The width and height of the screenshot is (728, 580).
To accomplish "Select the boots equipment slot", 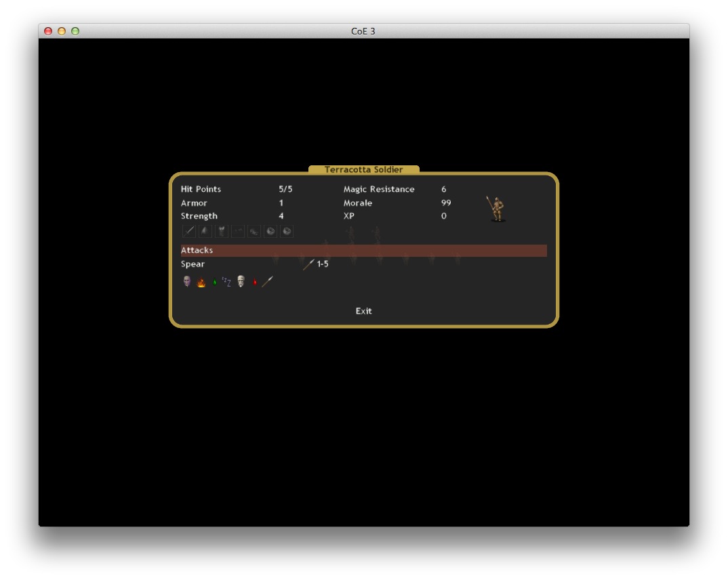I will click(x=254, y=231).
